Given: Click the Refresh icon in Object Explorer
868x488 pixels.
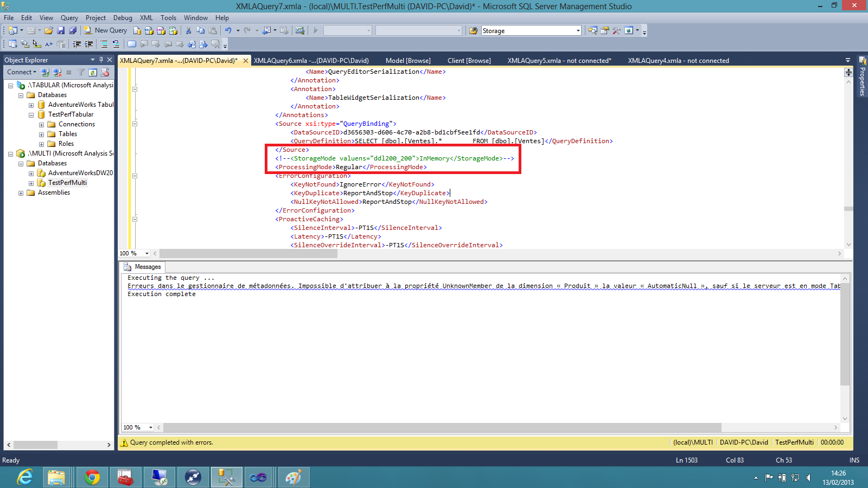Looking at the screenshot, I should click(x=93, y=72).
